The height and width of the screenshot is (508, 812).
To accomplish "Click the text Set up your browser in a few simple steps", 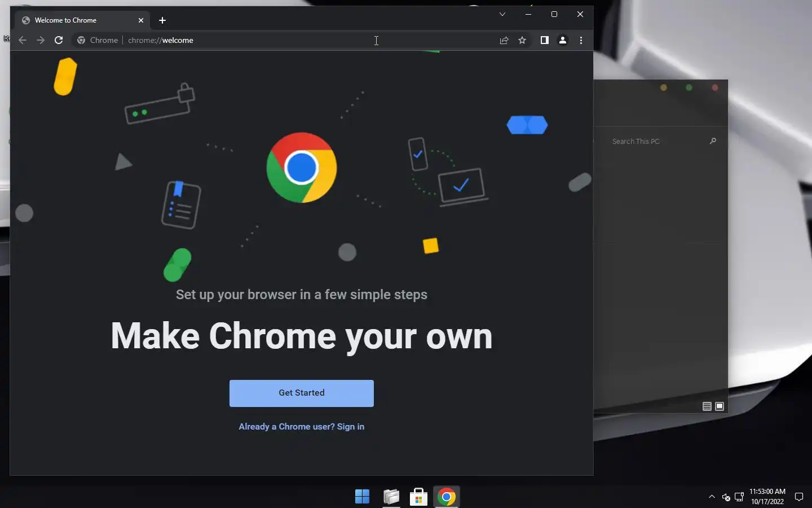I will [302, 295].
